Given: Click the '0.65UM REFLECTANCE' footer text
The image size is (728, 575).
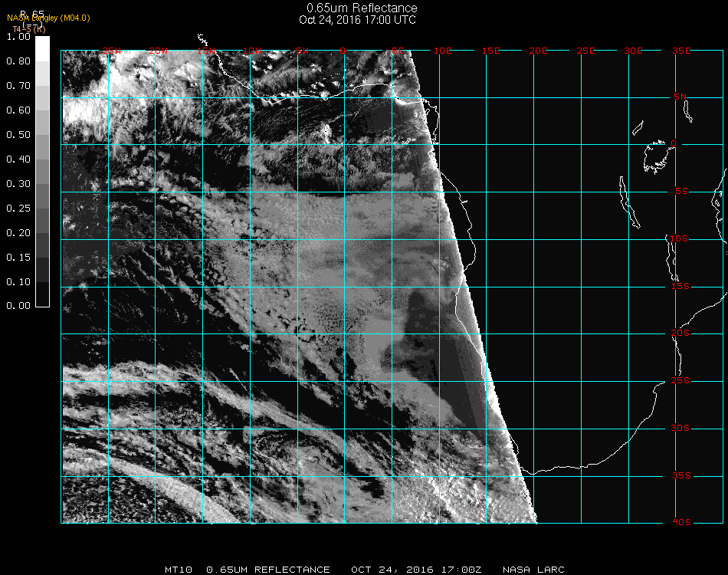Looking at the screenshot, I should [x=268, y=570].
